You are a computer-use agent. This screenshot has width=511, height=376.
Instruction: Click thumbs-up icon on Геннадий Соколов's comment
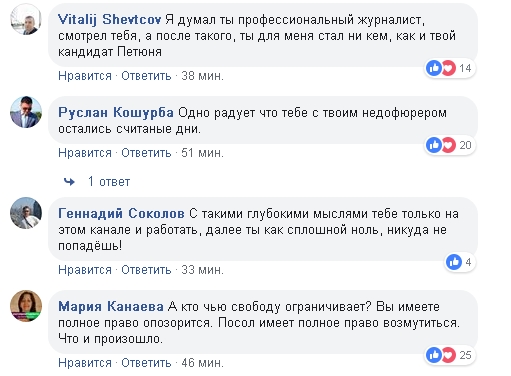pos(454,262)
